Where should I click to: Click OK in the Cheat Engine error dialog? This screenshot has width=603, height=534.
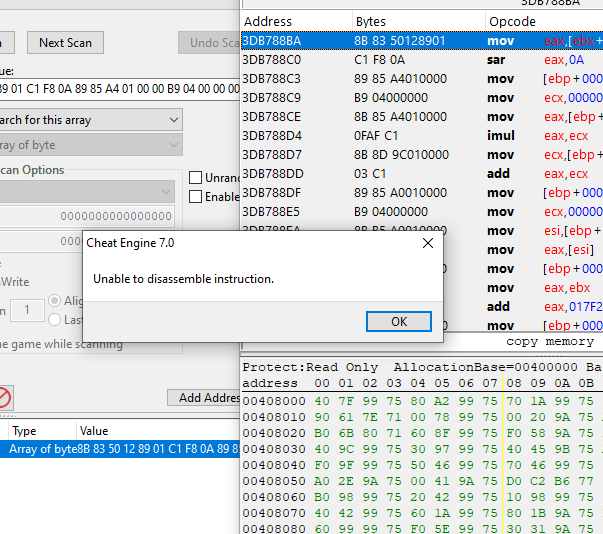pos(399,321)
